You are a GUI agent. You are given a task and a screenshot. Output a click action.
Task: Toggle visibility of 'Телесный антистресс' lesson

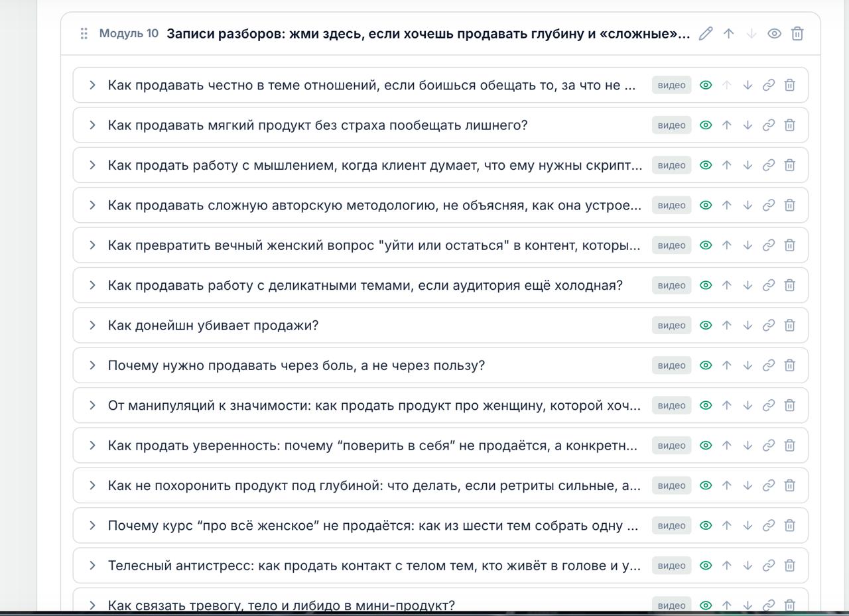(x=706, y=566)
